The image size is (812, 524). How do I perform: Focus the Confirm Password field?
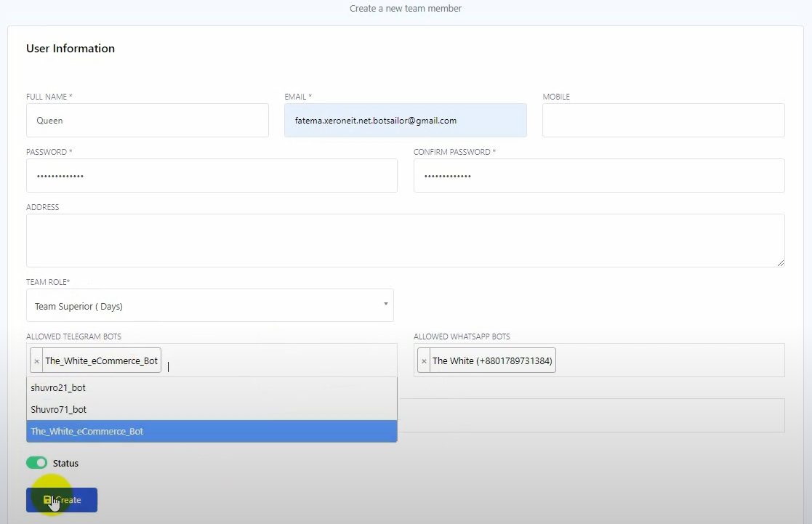[598, 176]
